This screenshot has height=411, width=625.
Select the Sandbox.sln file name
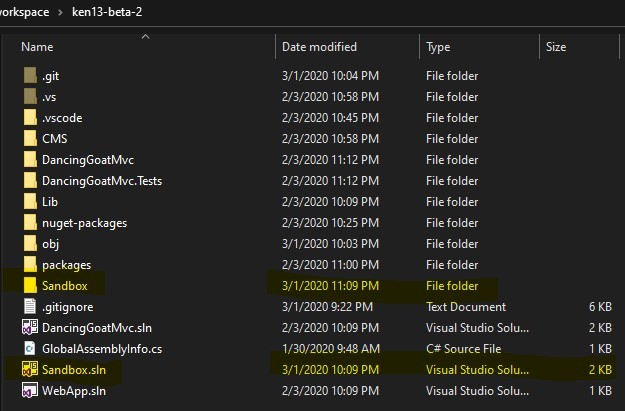(74, 370)
